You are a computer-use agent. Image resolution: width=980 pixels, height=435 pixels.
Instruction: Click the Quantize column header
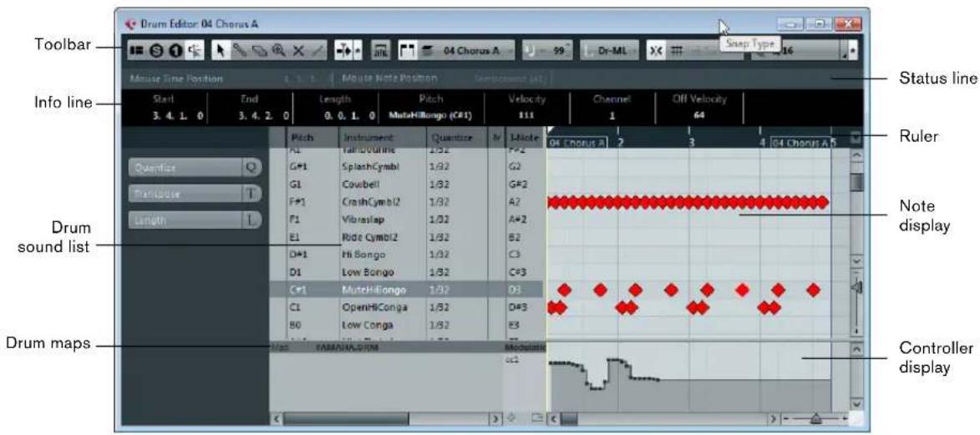(x=458, y=138)
